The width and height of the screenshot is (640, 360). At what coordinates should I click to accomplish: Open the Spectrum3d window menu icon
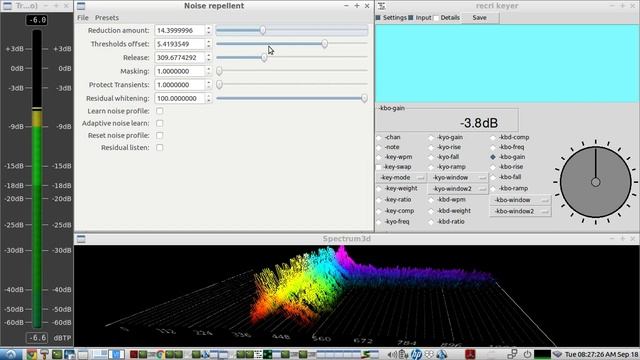tap(81, 239)
